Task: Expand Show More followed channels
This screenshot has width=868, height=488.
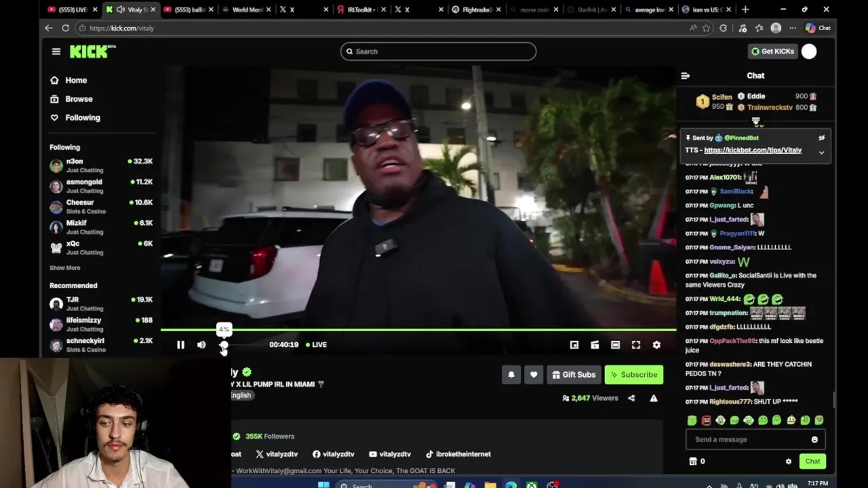Action: pyautogui.click(x=64, y=268)
